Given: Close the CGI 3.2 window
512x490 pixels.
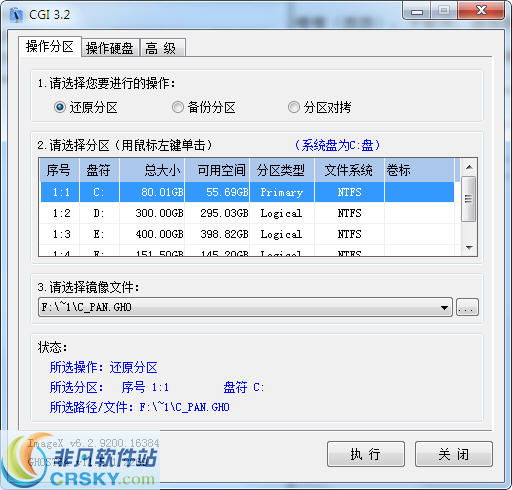Looking at the screenshot, I should 481,11.
